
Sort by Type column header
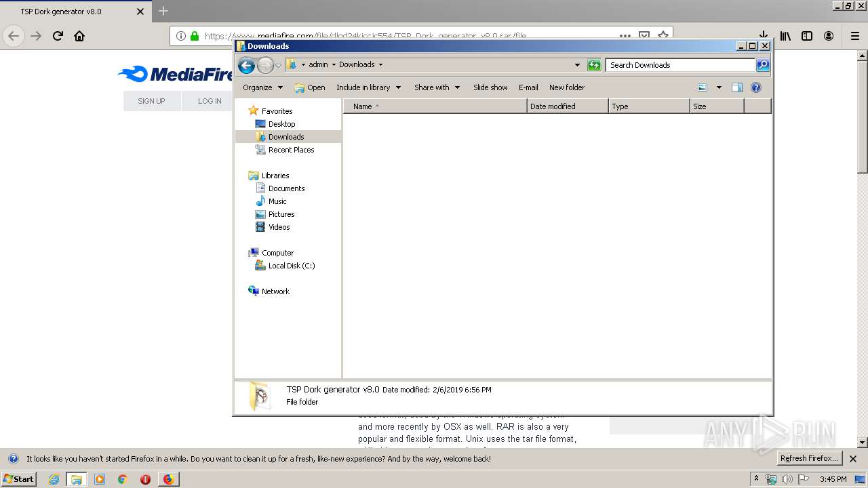(x=649, y=106)
